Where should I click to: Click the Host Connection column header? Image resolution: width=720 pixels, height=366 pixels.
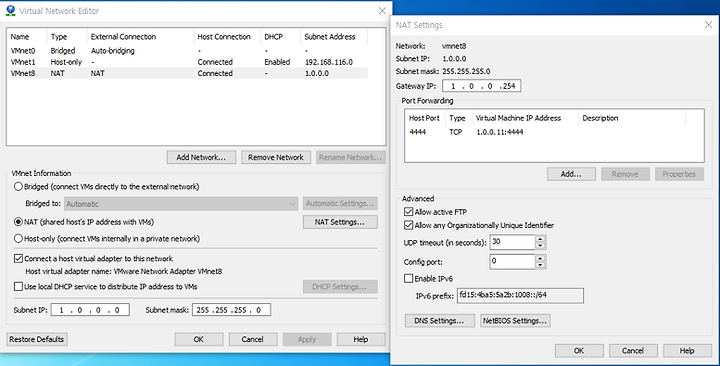pyautogui.click(x=227, y=37)
